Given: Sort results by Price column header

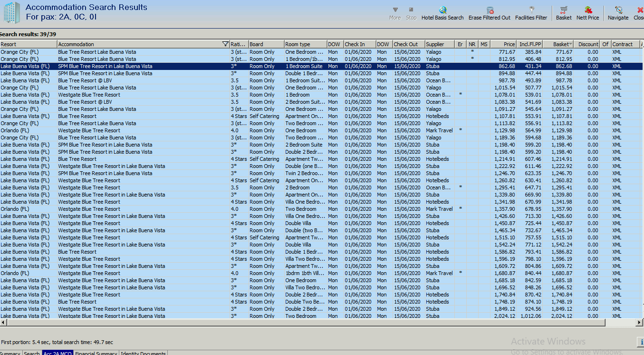Looking at the screenshot, I should click(504, 44).
